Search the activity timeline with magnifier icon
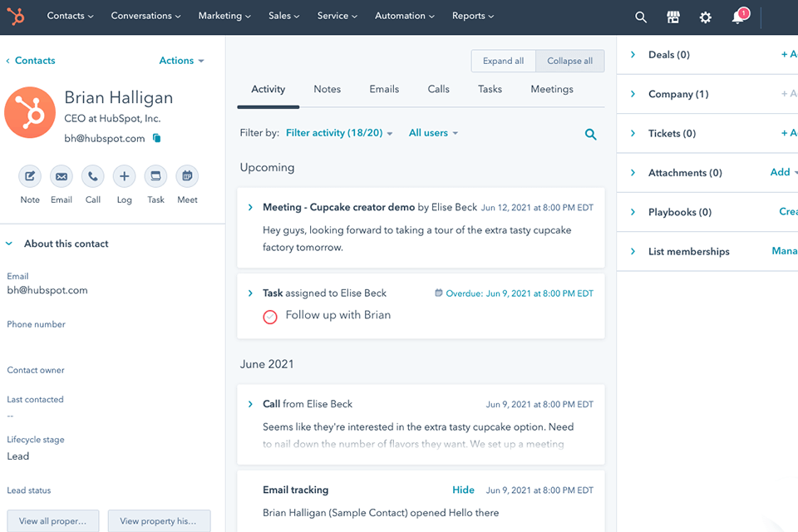 pos(590,135)
